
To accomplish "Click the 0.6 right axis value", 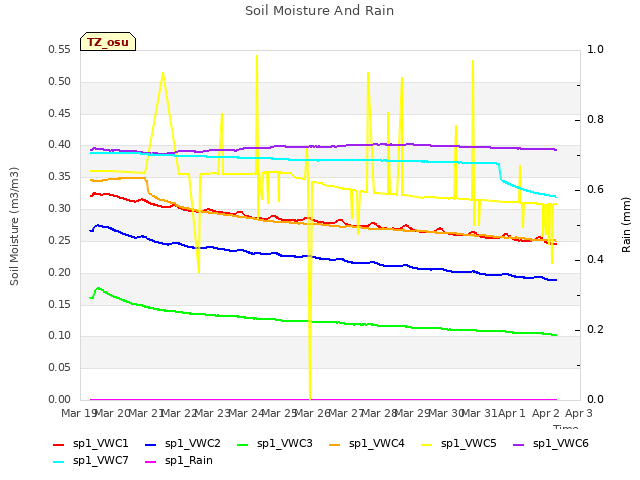I will [595, 190].
